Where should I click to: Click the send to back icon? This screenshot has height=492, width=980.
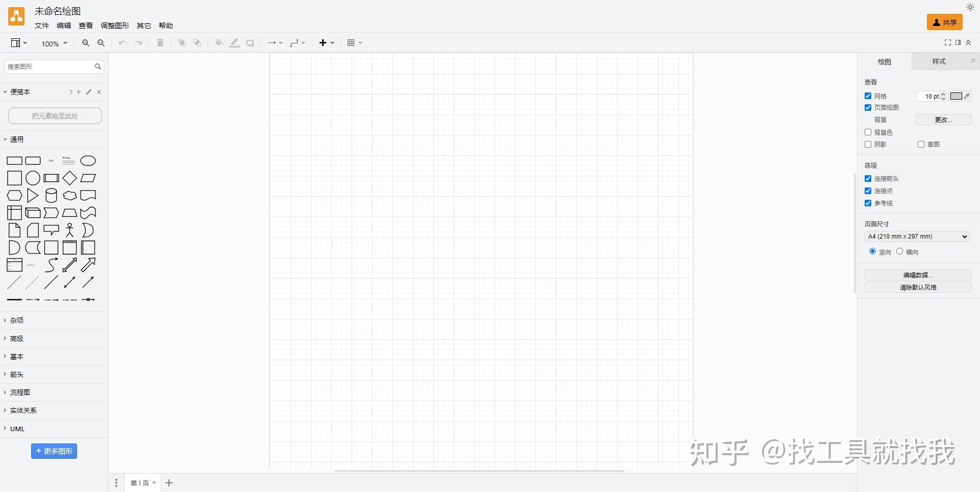(x=197, y=43)
